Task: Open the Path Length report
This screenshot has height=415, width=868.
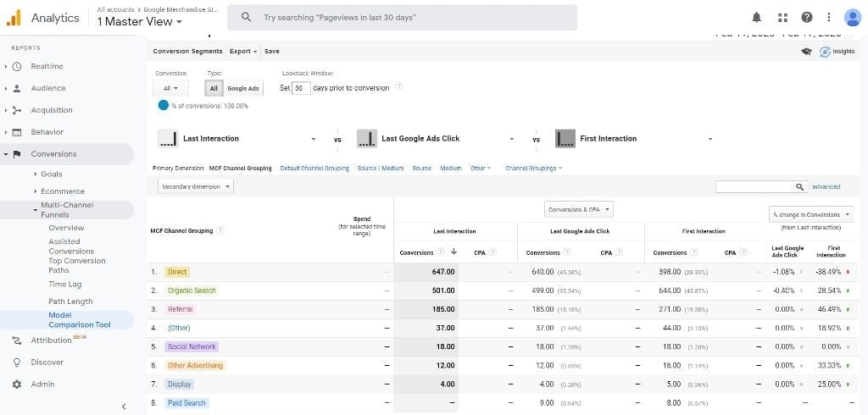Action: (x=70, y=302)
